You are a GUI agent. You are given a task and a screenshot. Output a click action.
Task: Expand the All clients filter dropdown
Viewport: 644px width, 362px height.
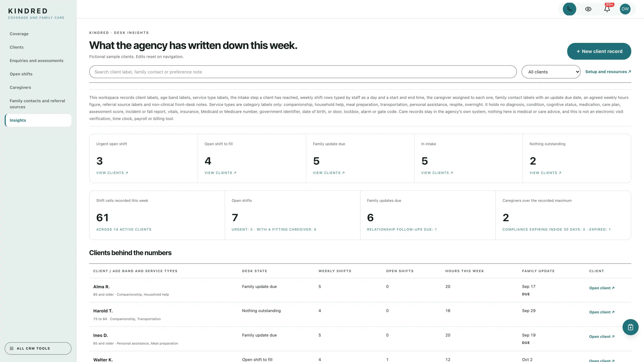[551, 72]
